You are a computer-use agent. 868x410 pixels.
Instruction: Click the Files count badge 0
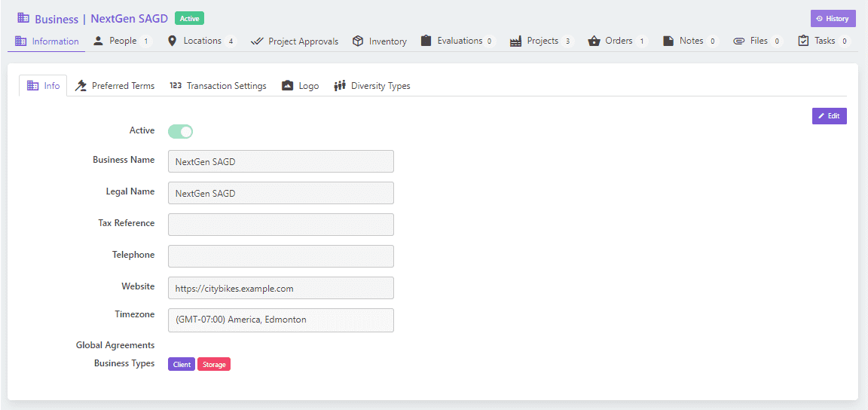(777, 41)
